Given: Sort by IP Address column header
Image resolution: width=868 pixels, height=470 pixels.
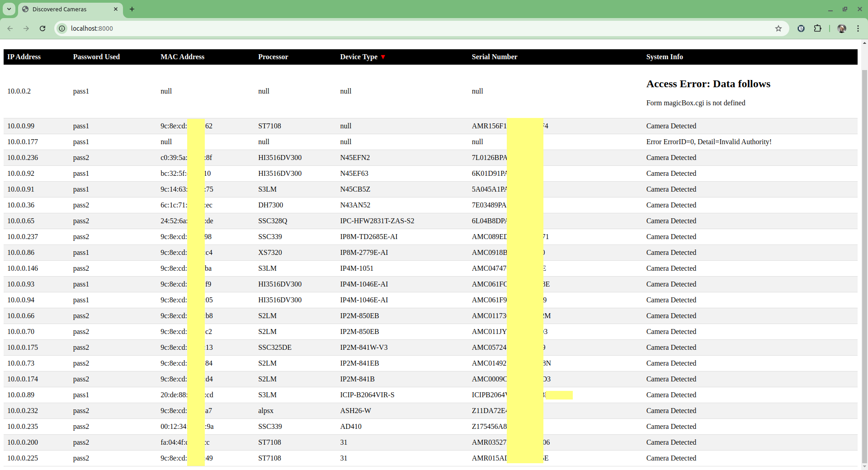Looking at the screenshot, I should 24,57.
